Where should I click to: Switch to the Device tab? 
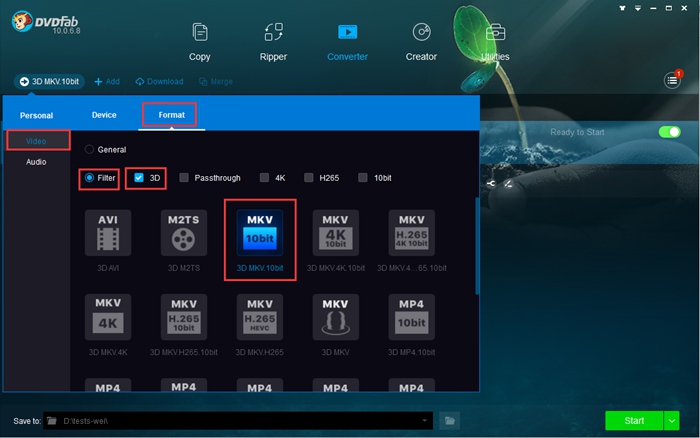(104, 115)
